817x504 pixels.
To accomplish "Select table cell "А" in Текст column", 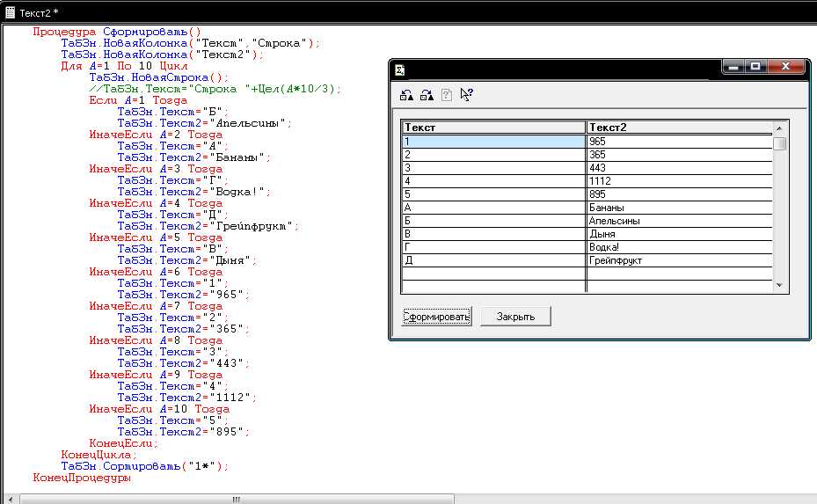I will tap(494, 208).
